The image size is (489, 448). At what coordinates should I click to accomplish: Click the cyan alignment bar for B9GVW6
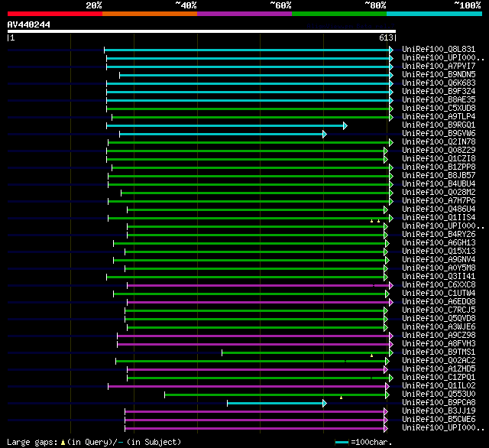point(222,134)
